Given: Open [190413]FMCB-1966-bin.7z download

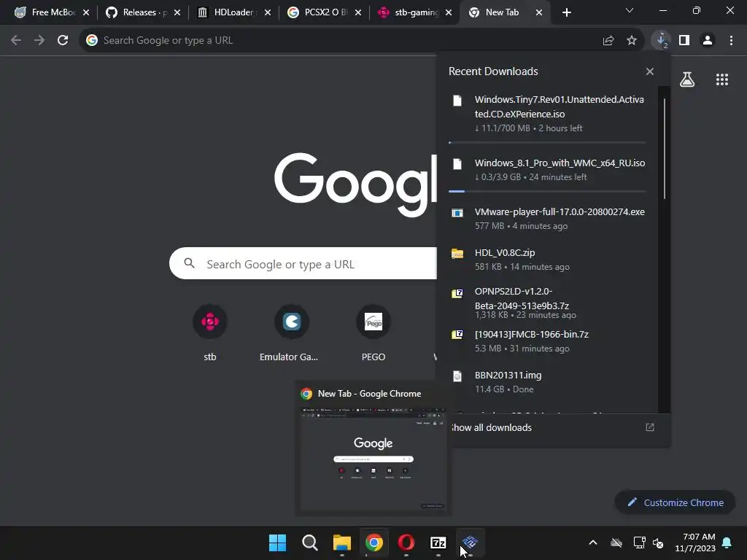Looking at the screenshot, I should [547, 341].
